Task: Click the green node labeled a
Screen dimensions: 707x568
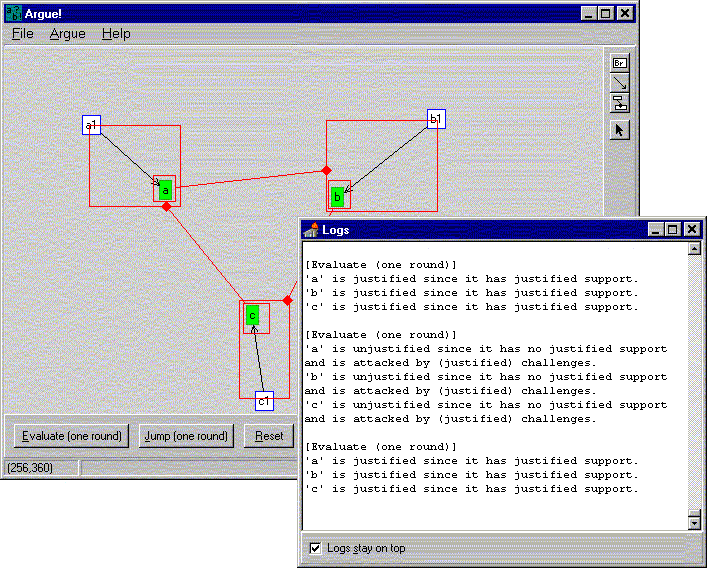Action: click(x=166, y=190)
